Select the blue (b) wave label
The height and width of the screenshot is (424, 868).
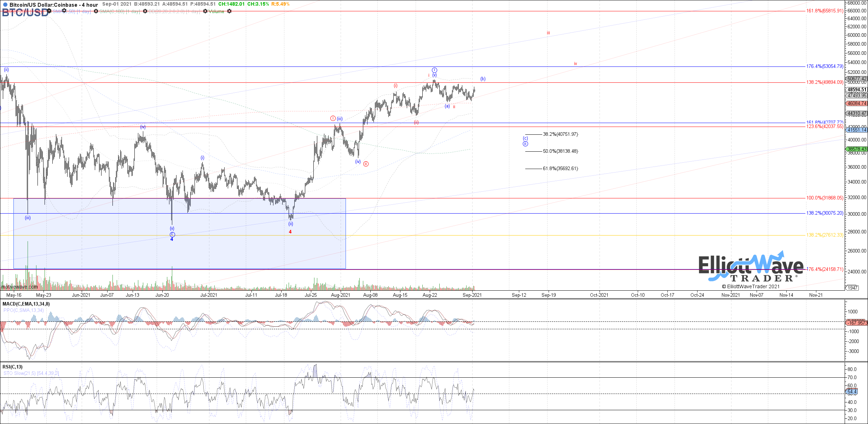tap(483, 79)
